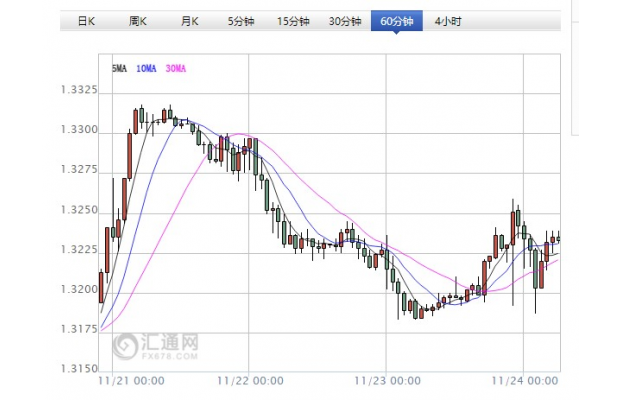Click the 1.3150 price axis label
The image size is (622, 400).
tap(79, 369)
